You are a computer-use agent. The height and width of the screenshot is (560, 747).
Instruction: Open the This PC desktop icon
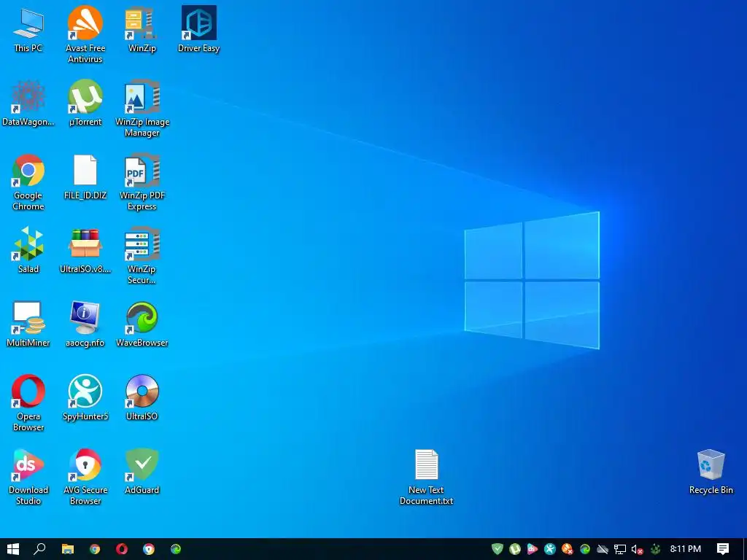(x=28, y=29)
